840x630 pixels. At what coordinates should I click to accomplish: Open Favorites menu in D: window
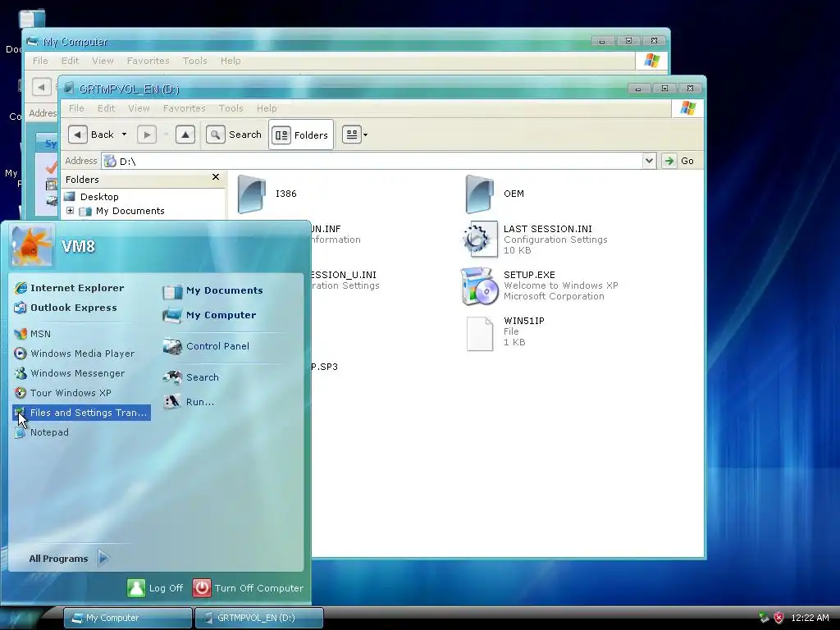(x=185, y=108)
